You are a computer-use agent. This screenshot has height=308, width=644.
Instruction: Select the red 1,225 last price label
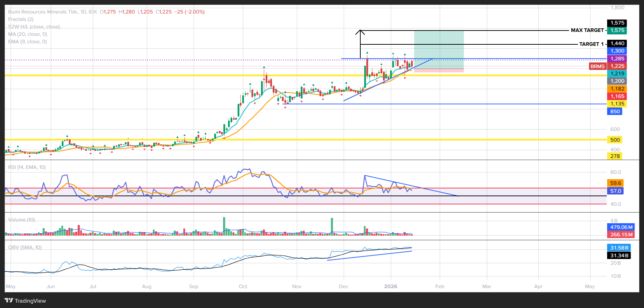click(x=617, y=66)
